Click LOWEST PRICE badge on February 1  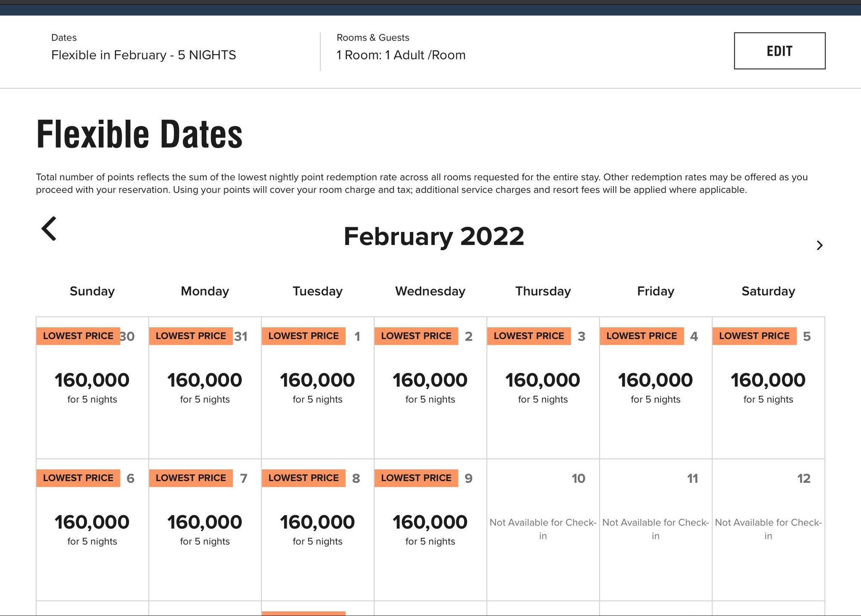click(303, 336)
